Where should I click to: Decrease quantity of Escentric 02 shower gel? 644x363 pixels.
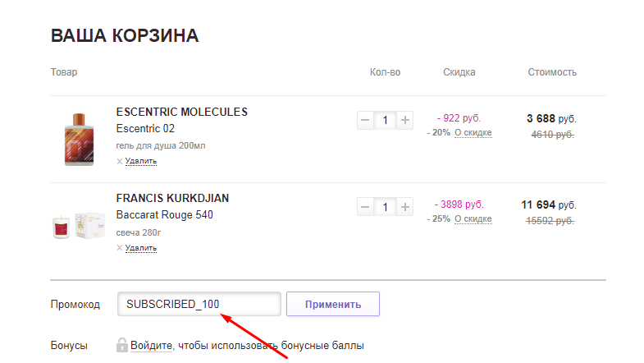coord(365,121)
